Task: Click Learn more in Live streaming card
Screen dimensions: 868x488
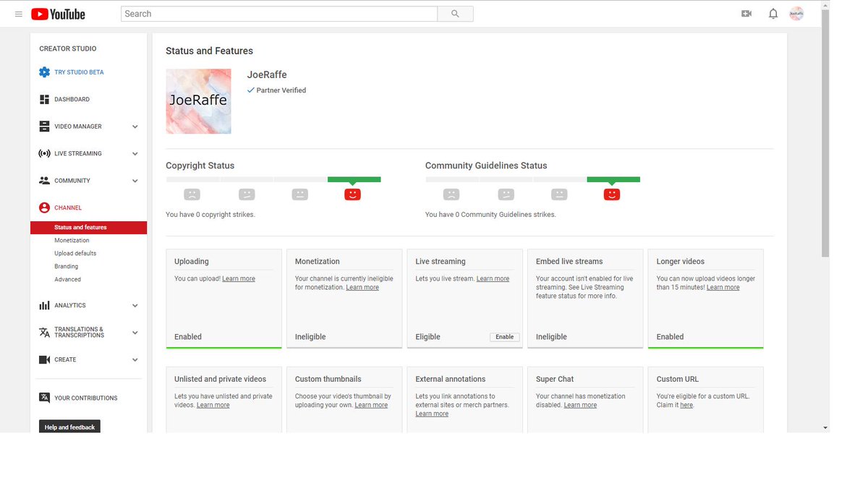Action: pos(493,279)
